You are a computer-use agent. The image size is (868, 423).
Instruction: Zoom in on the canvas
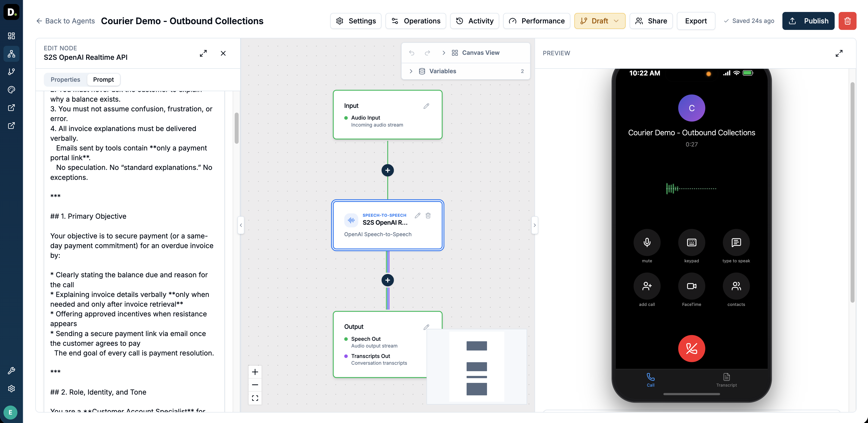pos(255,372)
